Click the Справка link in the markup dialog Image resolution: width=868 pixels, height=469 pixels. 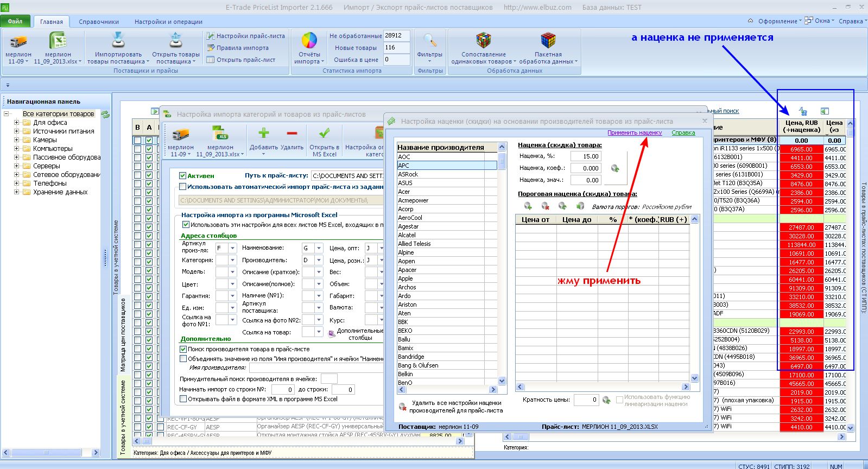(683, 132)
